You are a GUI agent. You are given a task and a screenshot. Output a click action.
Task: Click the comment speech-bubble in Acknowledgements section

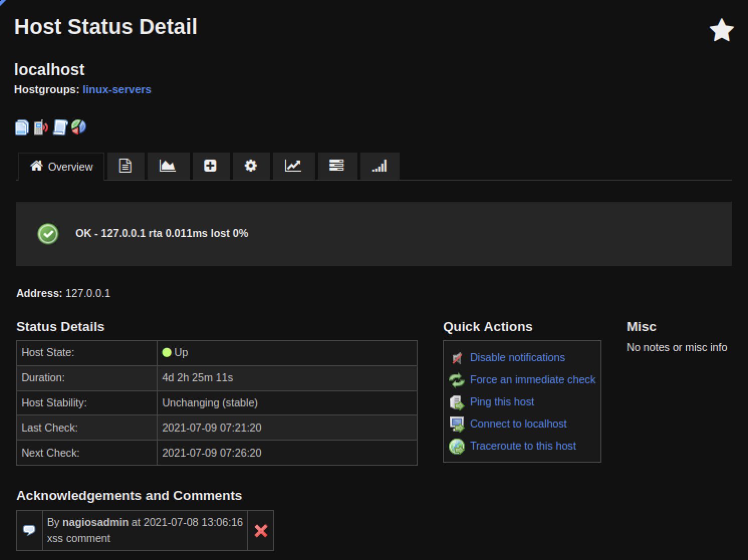click(29, 530)
